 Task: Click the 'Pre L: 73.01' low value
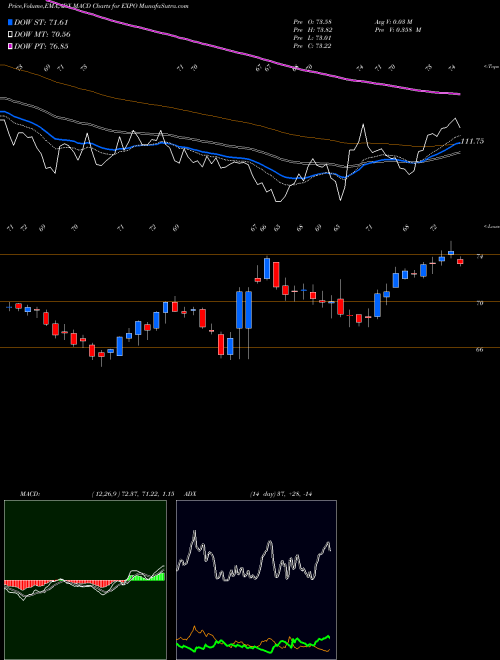(312, 38)
